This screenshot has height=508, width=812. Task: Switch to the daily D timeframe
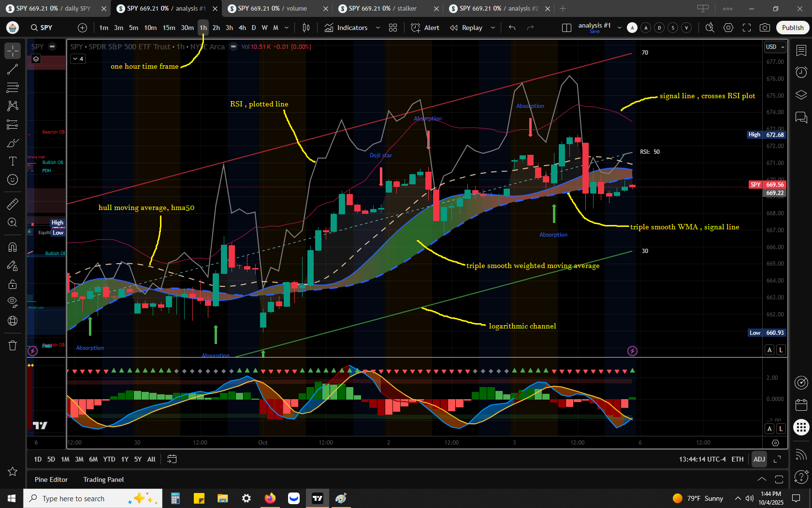click(x=254, y=28)
